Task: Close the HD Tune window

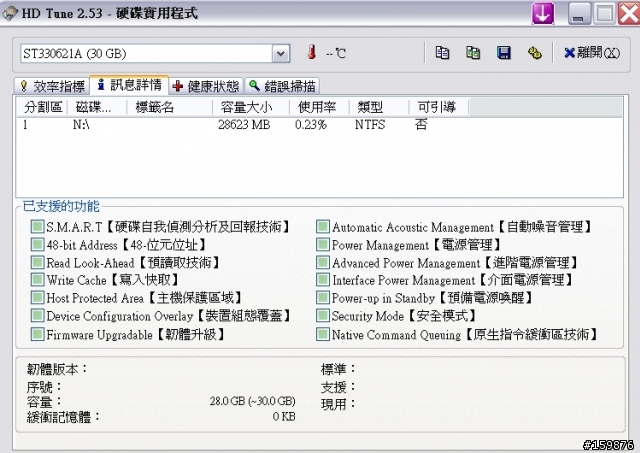Action: (x=629, y=14)
